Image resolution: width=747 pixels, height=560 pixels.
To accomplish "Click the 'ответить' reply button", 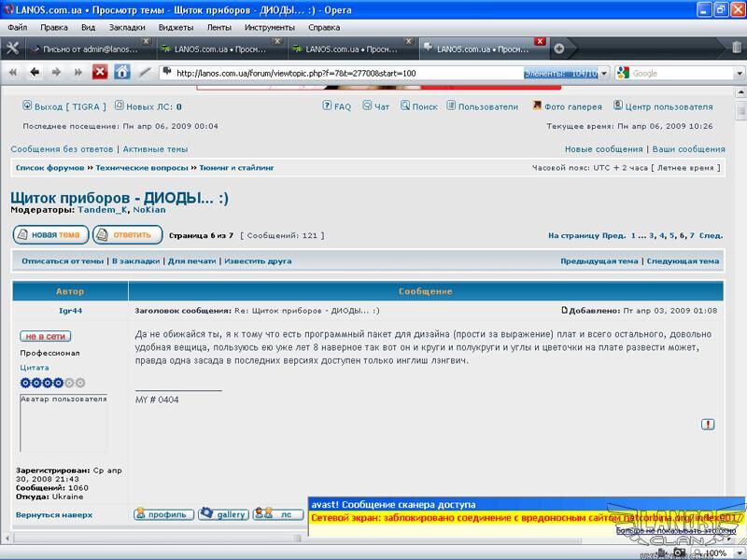I will coord(128,234).
